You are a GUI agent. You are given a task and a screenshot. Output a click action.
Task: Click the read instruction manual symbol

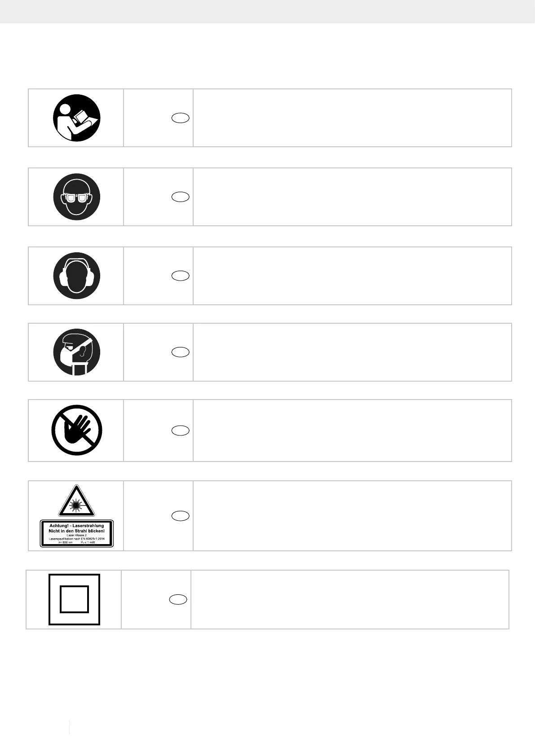76,118
